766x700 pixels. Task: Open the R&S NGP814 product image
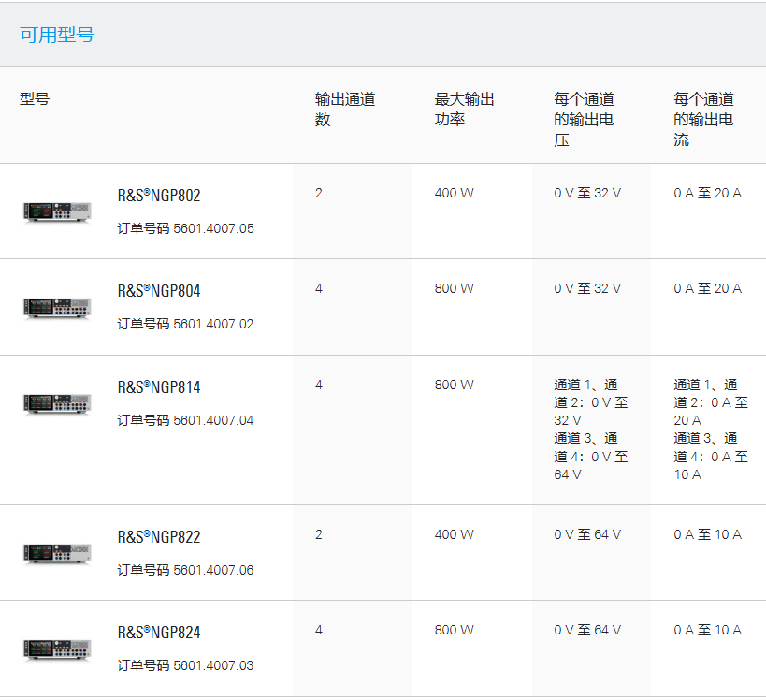(58, 403)
